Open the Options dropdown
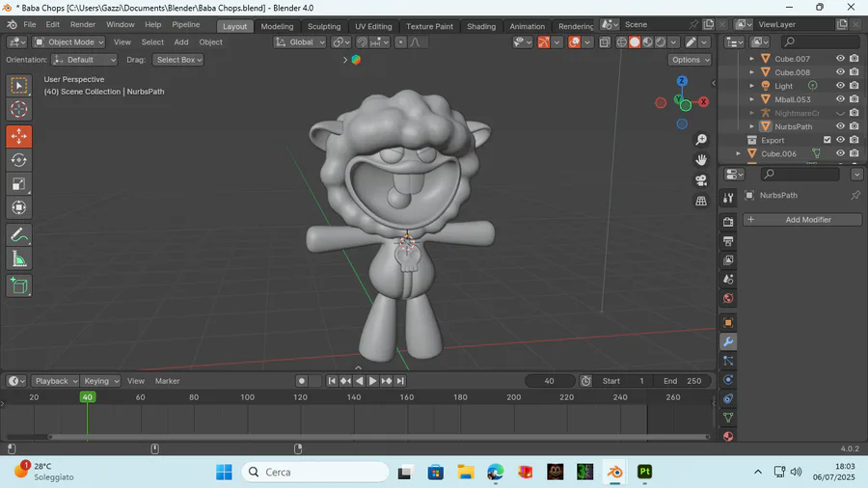868x488 pixels. [x=690, y=60]
